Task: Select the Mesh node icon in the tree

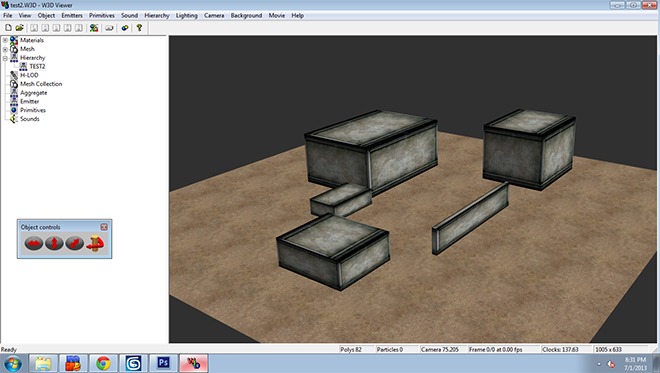Action: pos(14,49)
